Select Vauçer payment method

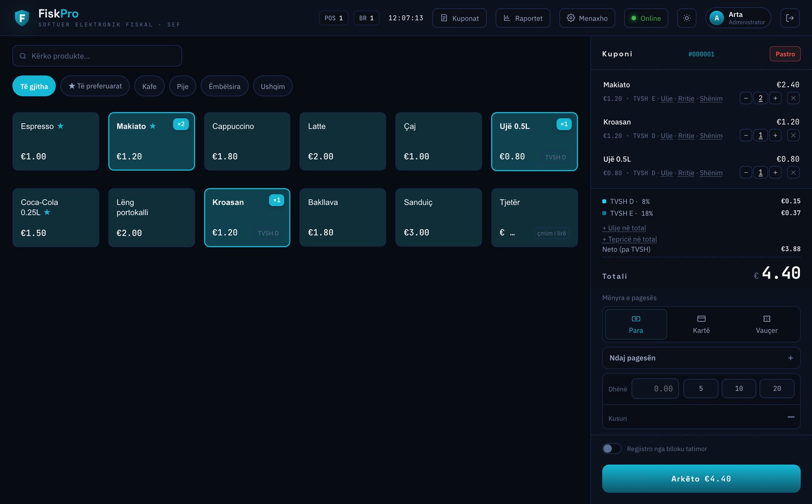[x=766, y=324]
